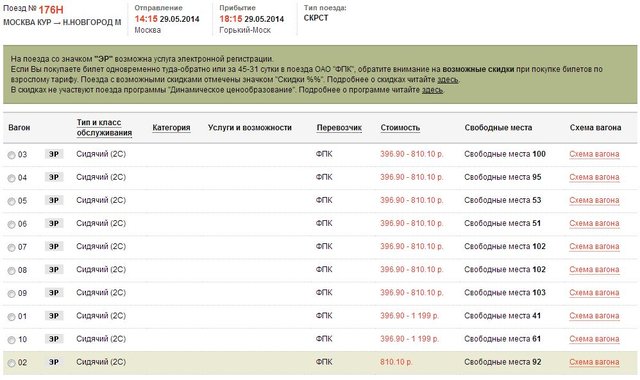Click the ЭР badge for wagon 10
The width and height of the screenshot is (640, 380).
click(54, 339)
